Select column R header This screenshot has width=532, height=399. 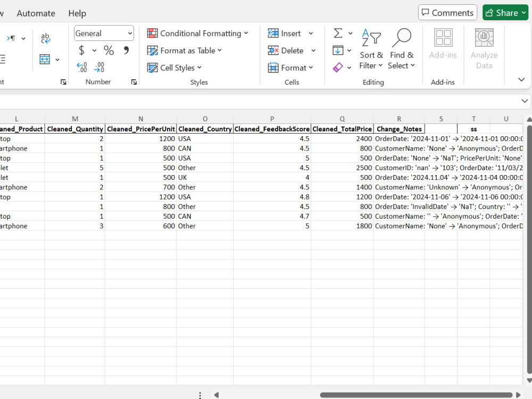(399, 119)
